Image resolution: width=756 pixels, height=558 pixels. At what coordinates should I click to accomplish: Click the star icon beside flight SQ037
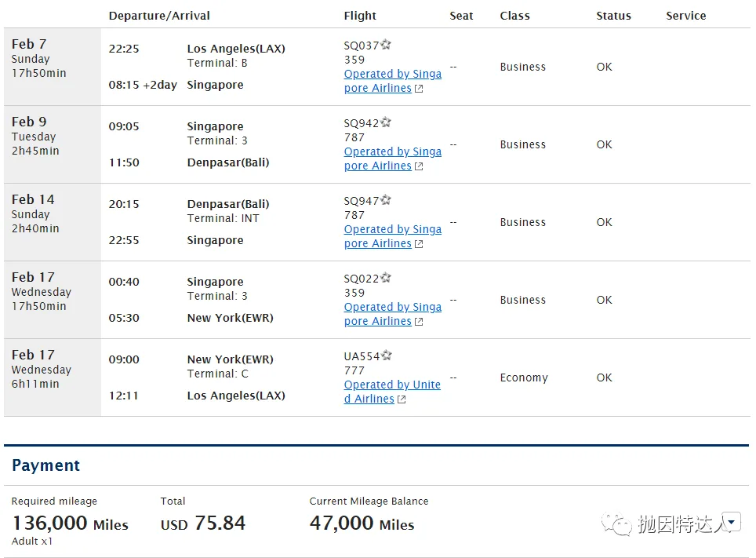(387, 45)
